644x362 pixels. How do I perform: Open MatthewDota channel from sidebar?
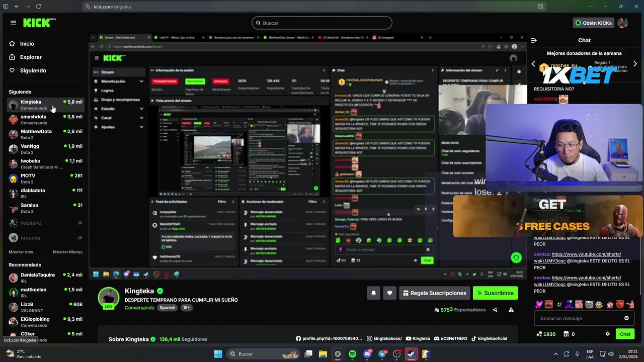[x=45, y=134]
